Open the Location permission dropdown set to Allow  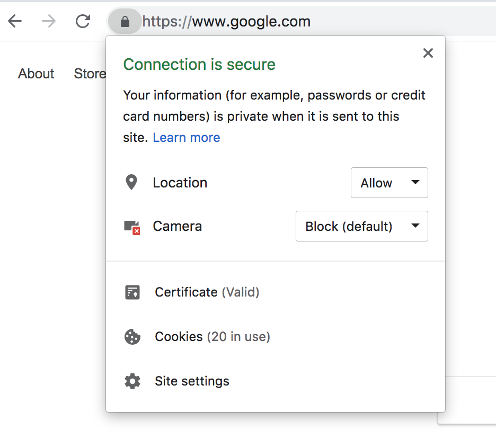[389, 183]
